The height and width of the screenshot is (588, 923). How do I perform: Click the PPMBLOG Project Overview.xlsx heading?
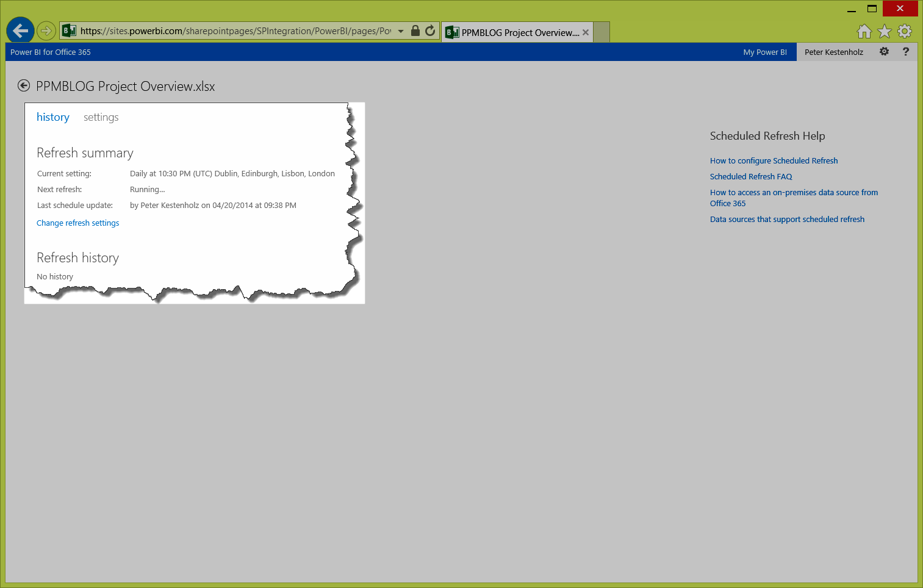coord(126,86)
